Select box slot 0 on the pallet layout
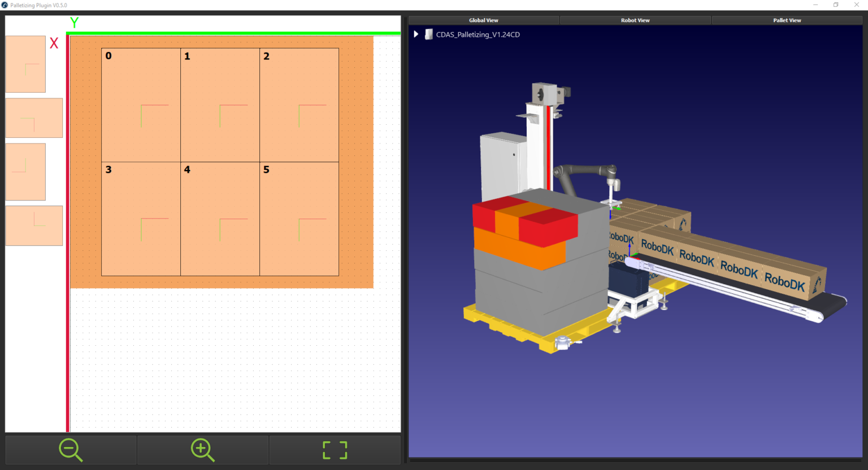Image resolution: width=868 pixels, height=470 pixels. 140,105
